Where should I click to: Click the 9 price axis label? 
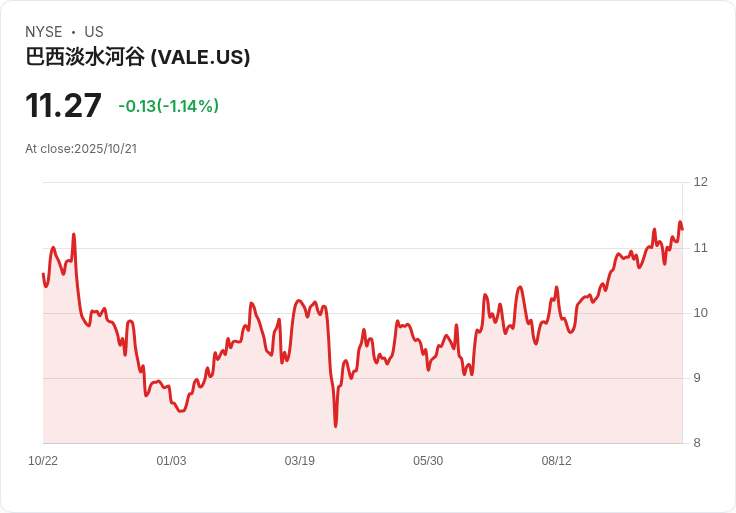697,378
